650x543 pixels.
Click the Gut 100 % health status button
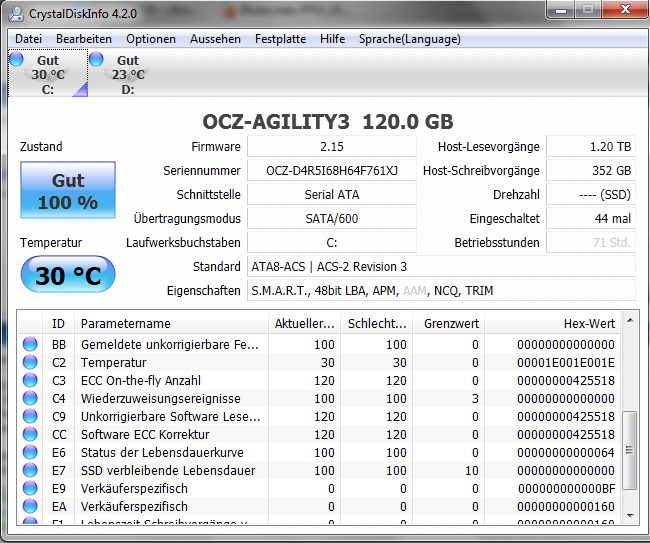pos(68,190)
